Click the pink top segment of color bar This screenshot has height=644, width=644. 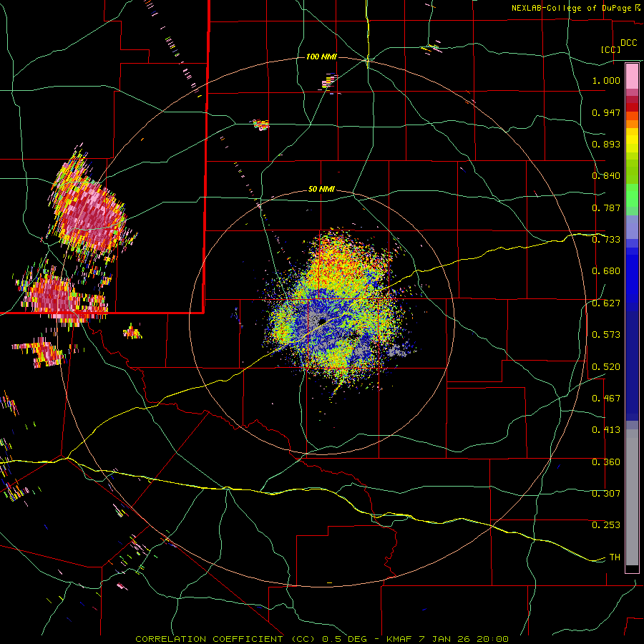(632, 77)
